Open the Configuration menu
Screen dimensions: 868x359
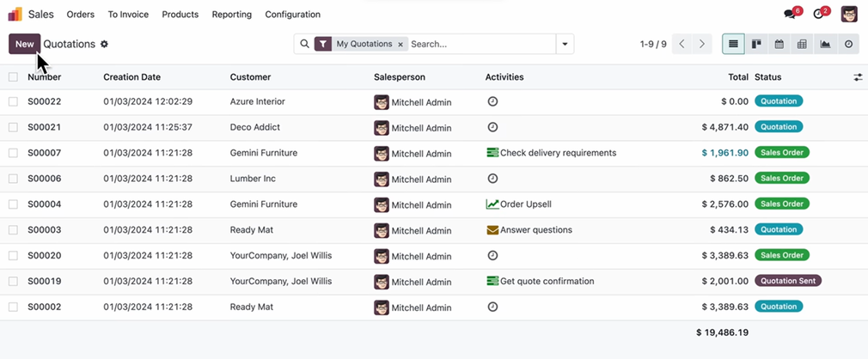292,15
